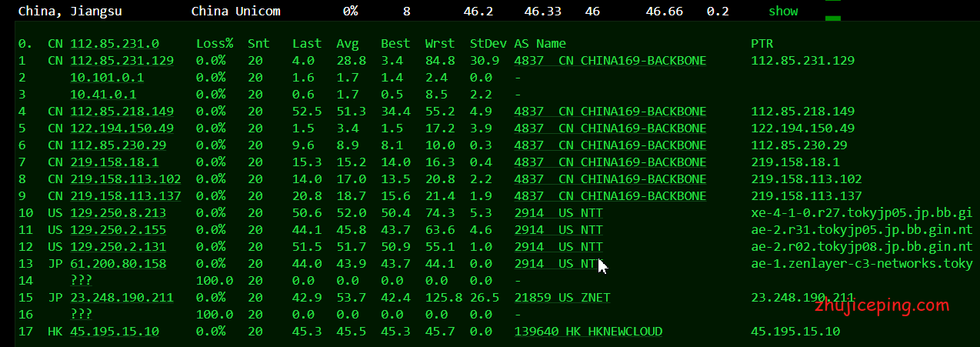980x347 pixels.
Task: Select the 10.101.0.1 hop address
Action: pyautogui.click(x=107, y=78)
